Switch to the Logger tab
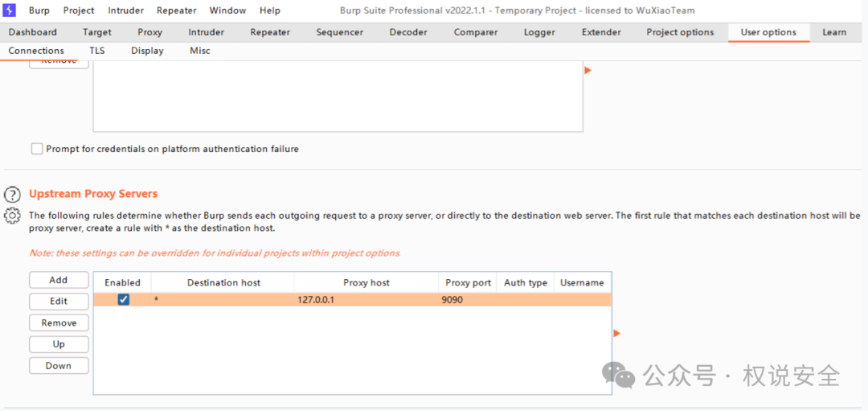This screenshot has width=868, height=411. (x=540, y=32)
